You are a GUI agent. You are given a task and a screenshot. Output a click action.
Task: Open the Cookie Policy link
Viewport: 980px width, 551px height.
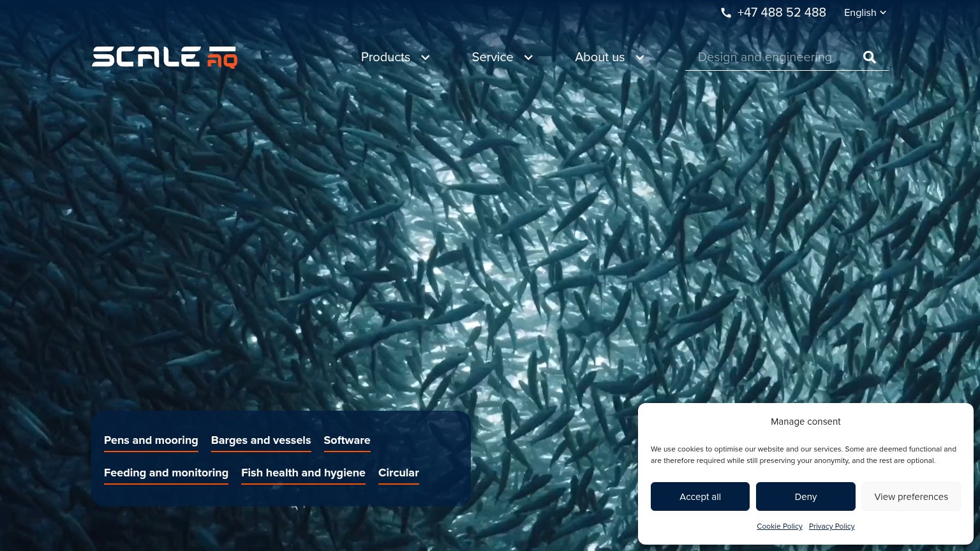coord(780,526)
